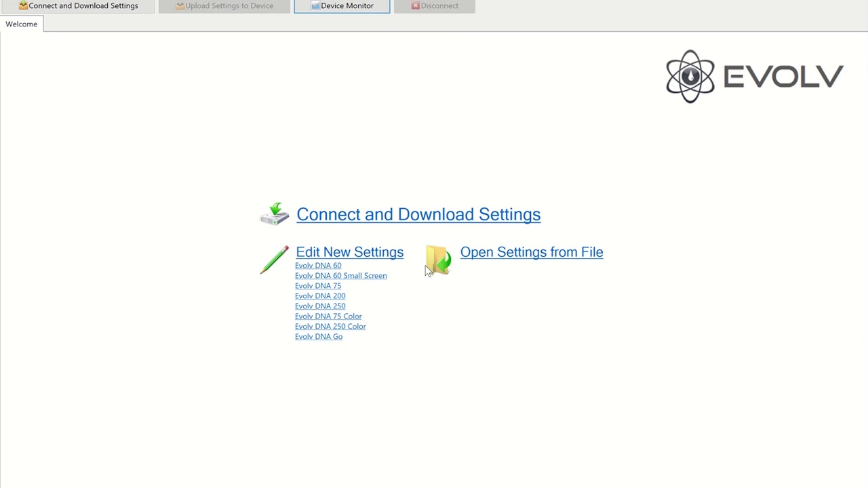Viewport: 868px width, 488px height.
Task: Open Settings from File link
Action: point(532,252)
